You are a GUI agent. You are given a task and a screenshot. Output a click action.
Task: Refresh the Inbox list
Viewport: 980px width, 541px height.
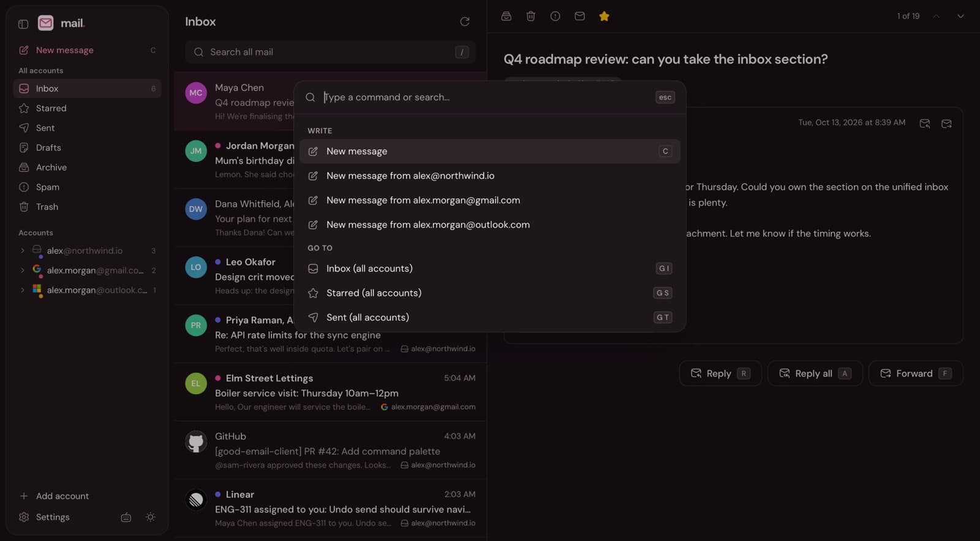(x=465, y=22)
